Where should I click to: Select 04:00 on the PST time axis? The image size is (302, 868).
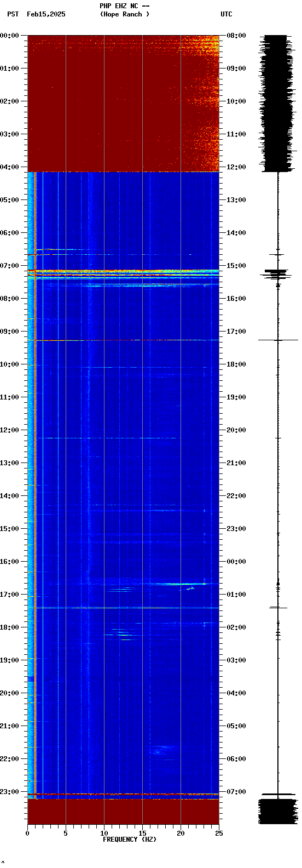[9, 167]
